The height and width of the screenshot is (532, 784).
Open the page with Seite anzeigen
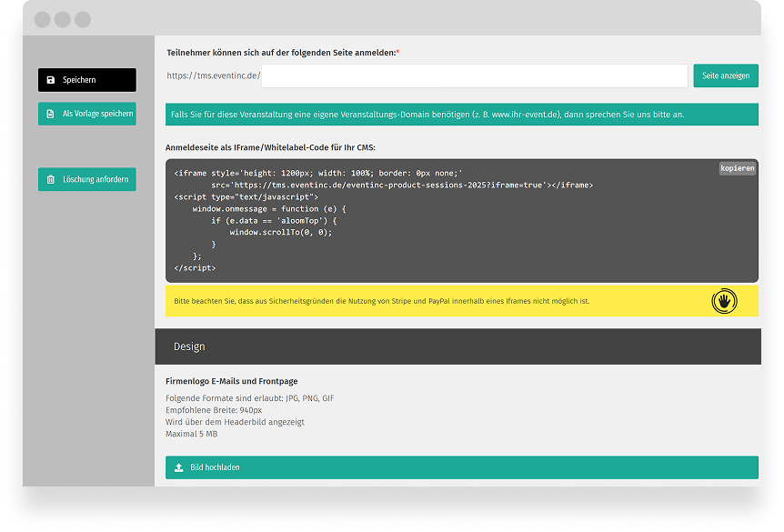click(x=725, y=75)
